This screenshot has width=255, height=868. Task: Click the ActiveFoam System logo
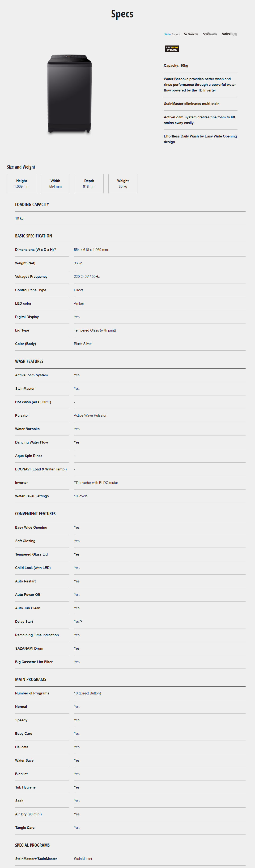(229, 34)
